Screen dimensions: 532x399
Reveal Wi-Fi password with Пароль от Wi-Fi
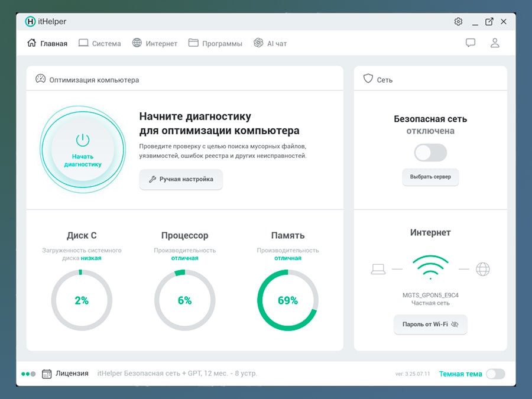click(x=430, y=325)
